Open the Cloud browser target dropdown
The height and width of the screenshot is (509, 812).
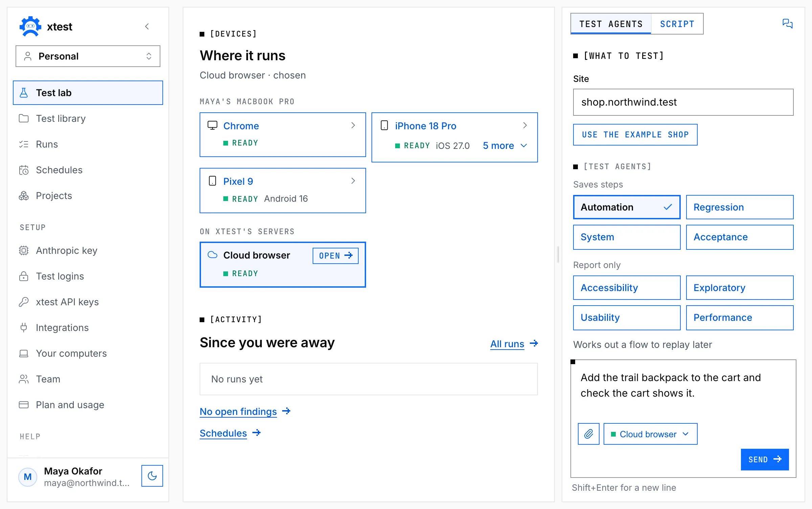coord(651,434)
